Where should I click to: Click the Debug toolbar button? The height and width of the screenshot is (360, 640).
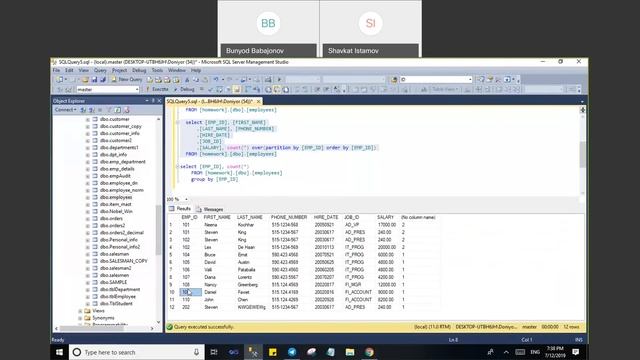pyautogui.click(x=184, y=89)
